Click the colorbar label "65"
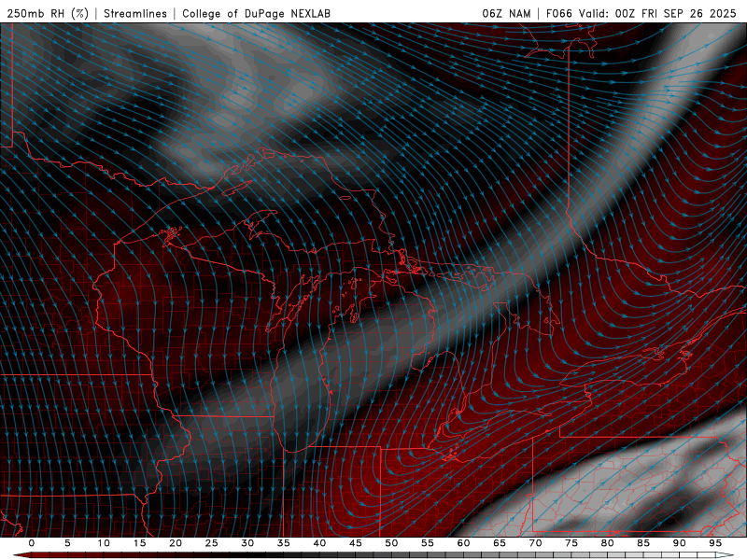 [x=500, y=543]
